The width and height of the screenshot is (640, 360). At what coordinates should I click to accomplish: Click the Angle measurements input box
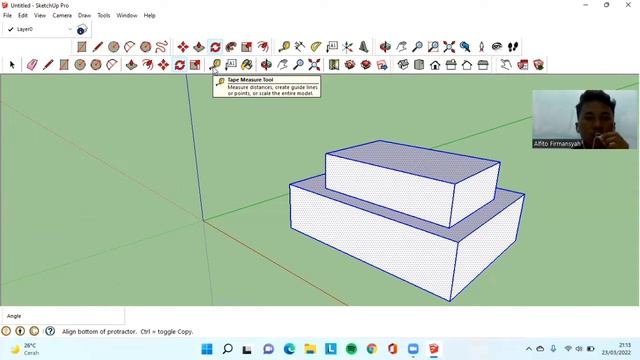coord(63,316)
